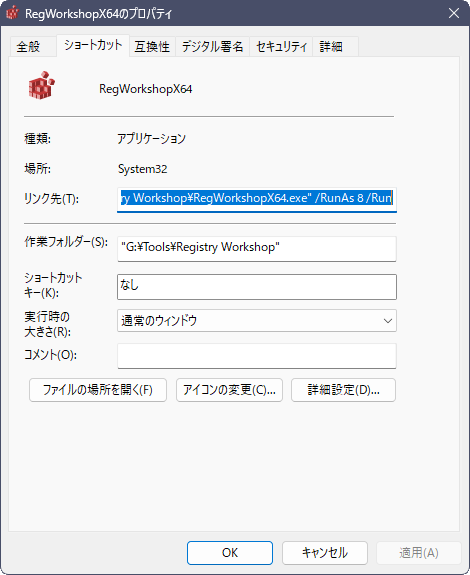Go to the デジタル署名 tab
The height and width of the screenshot is (575, 470).
click(213, 47)
